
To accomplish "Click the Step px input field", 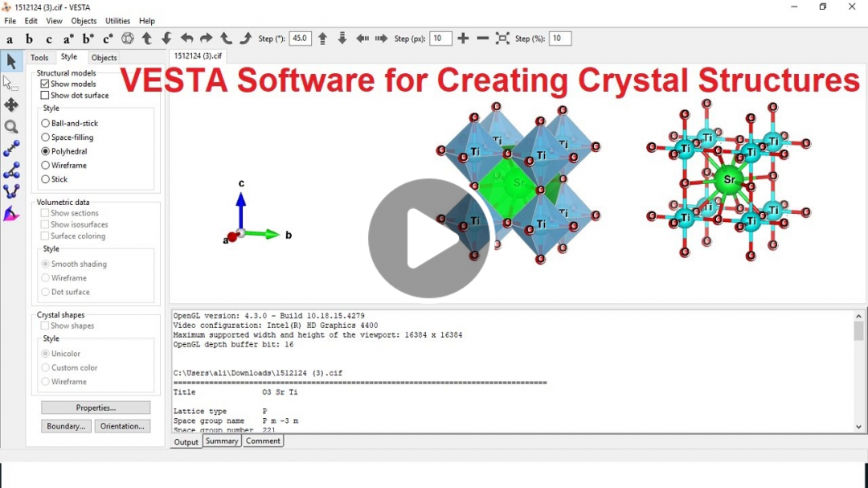I will tap(440, 39).
